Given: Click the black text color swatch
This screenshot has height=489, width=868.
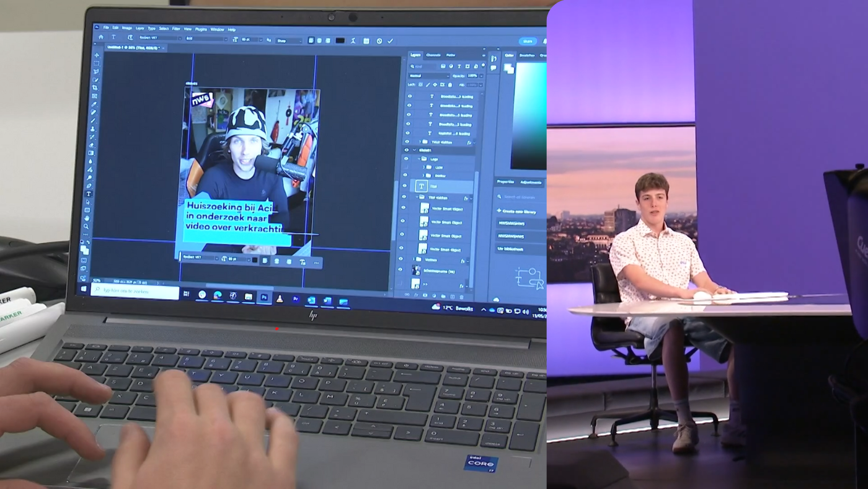Looking at the screenshot, I should tap(340, 40).
